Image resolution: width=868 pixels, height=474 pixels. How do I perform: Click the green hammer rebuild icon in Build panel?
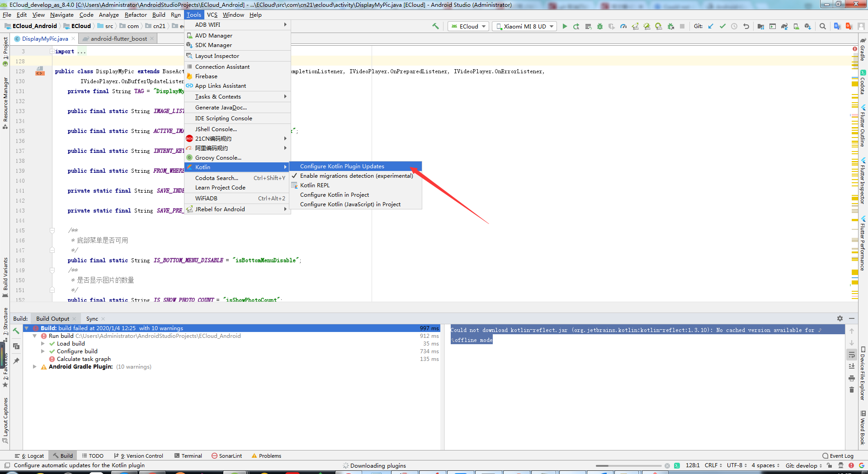[16, 331]
